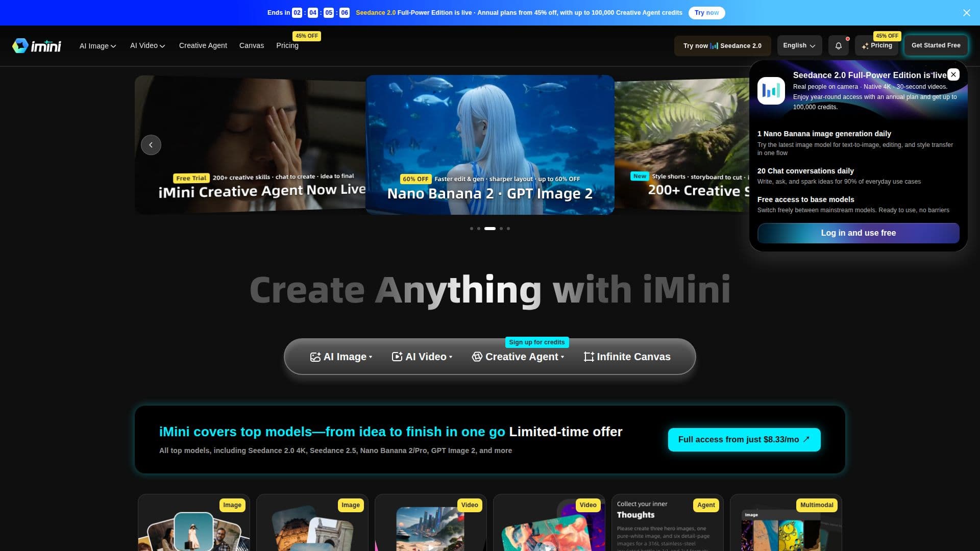Open the Nano Banana 2 banner slide
Image resolution: width=980 pixels, height=551 pixels.
click(490, 145)
